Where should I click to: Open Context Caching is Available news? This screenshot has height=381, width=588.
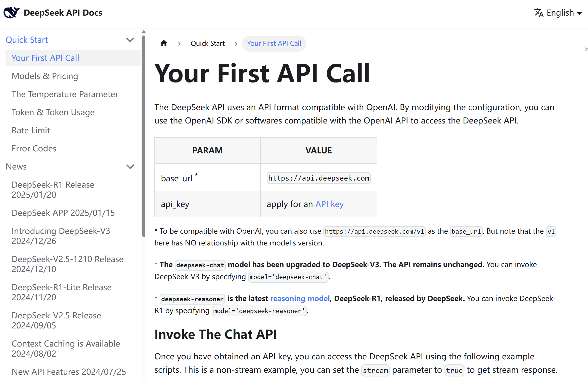coord(66,349)
